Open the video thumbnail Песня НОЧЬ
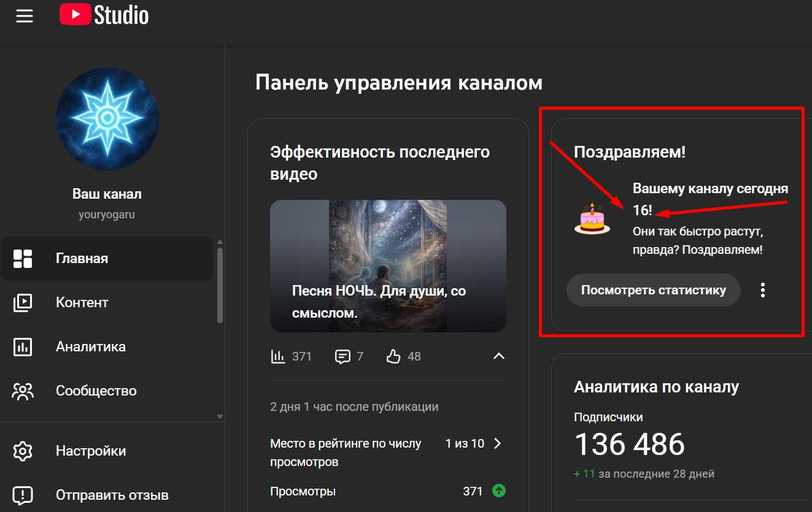Screen dimensions: 812x512 point(388,266)
